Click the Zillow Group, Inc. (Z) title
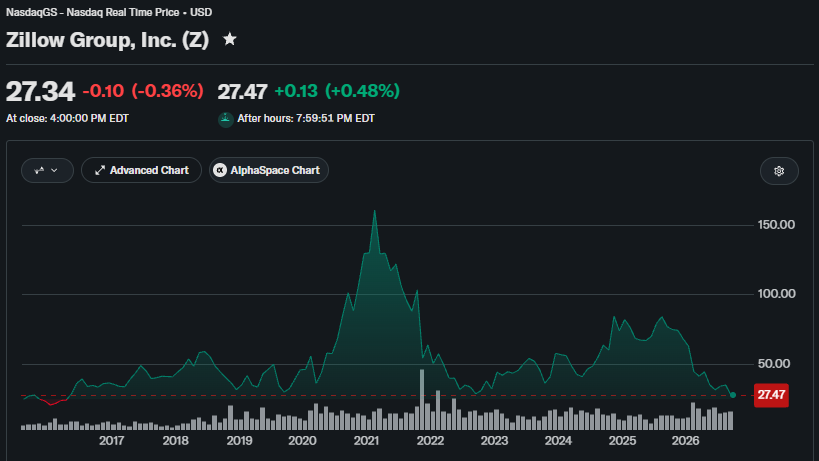The width and height of the screenshot is (819, 461). [x=108, y=40]
